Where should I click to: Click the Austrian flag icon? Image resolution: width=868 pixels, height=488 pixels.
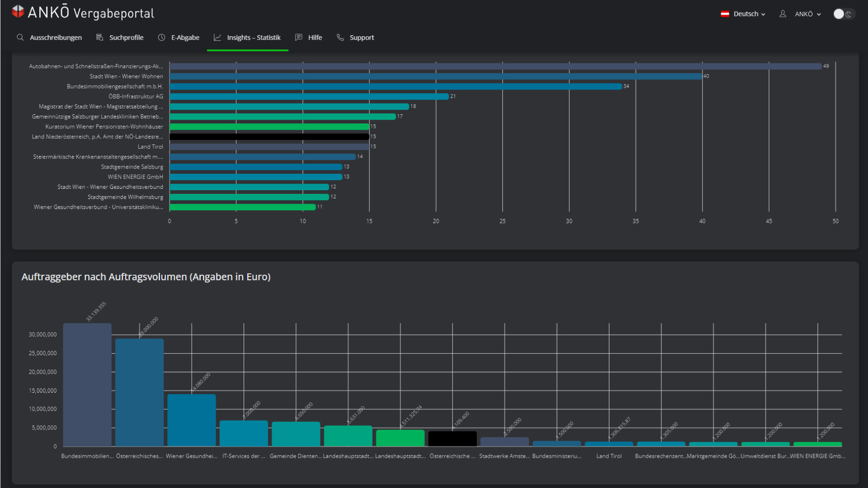[725, 14]
